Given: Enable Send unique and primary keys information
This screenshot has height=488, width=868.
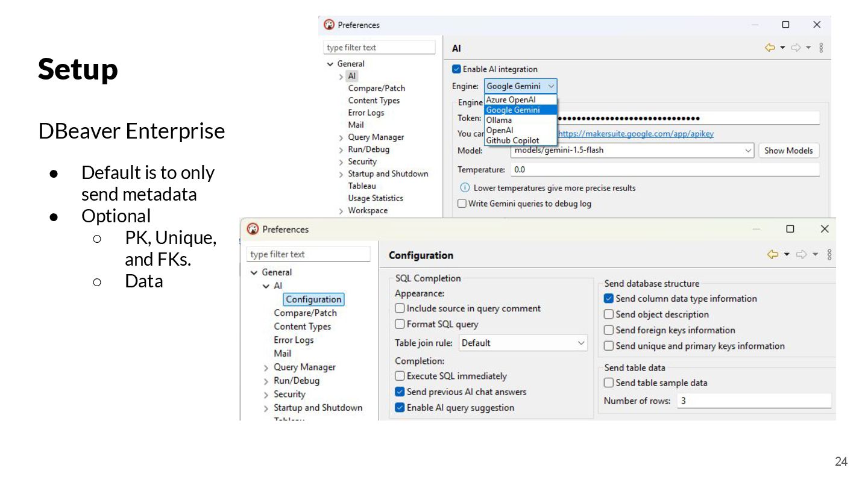Looking at the screenshot, I should pos(609,346).
